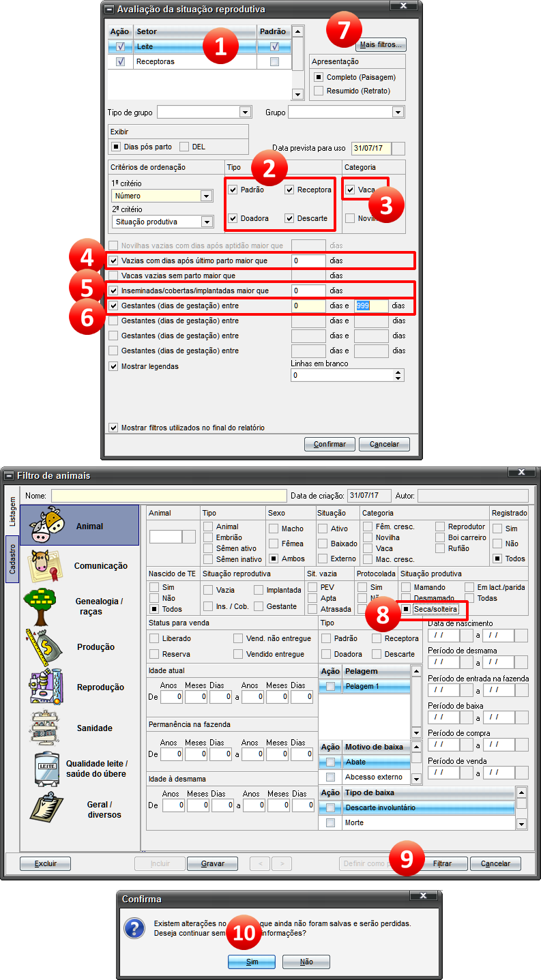Select Completo (Paisagem) presentation option

319,77
